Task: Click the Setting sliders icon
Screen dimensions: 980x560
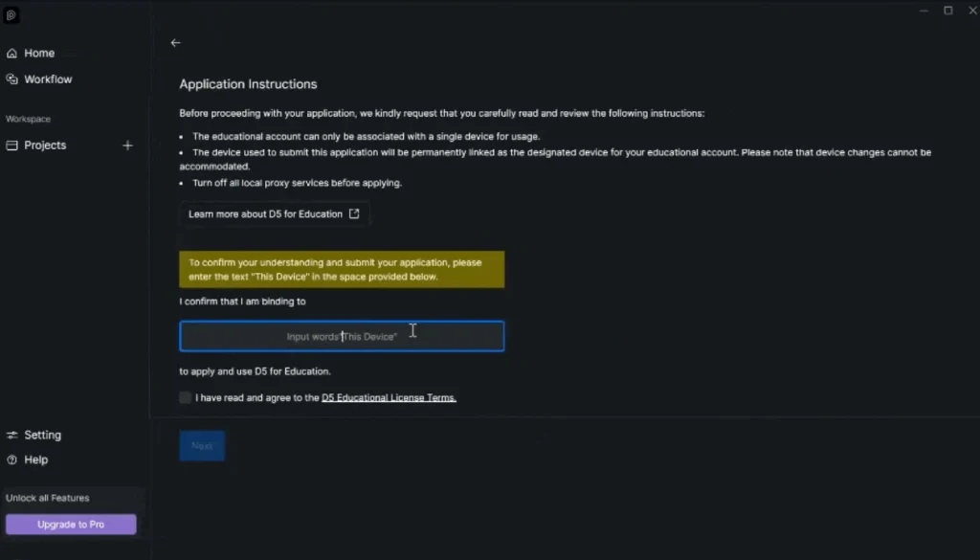Action: point(11,435)
